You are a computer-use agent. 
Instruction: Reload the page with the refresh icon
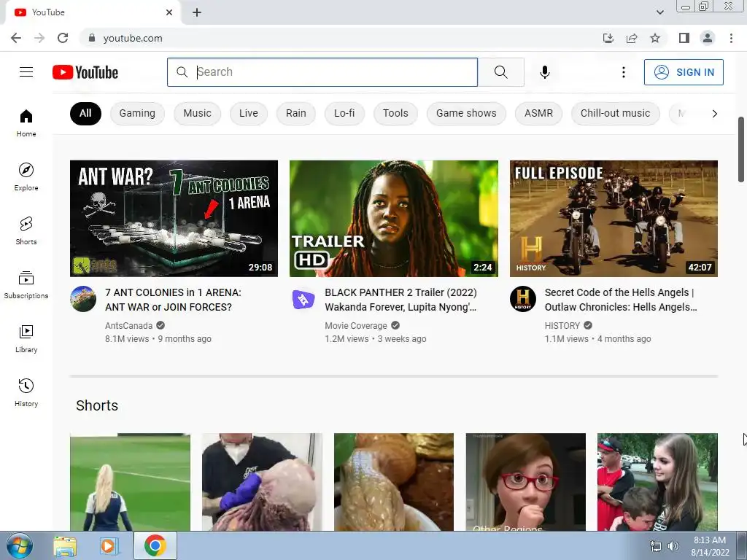[63, 38]
